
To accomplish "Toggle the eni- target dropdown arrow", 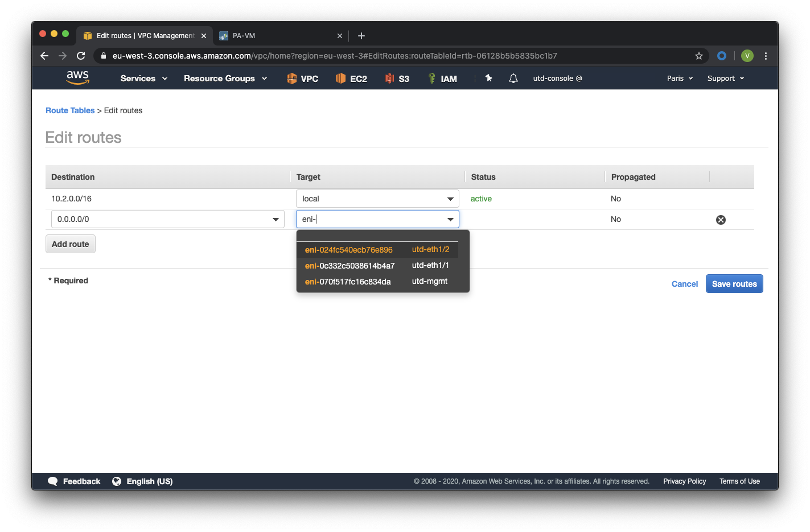I will point(450,220).
